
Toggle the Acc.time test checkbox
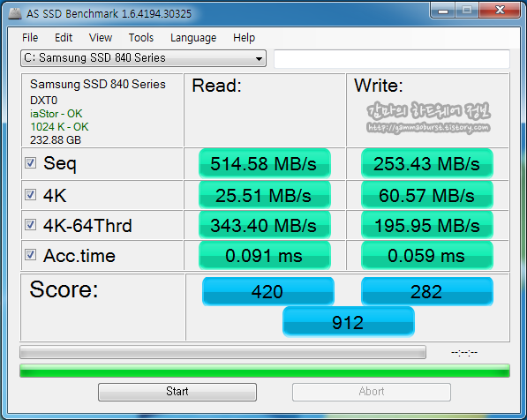point(30,255)
